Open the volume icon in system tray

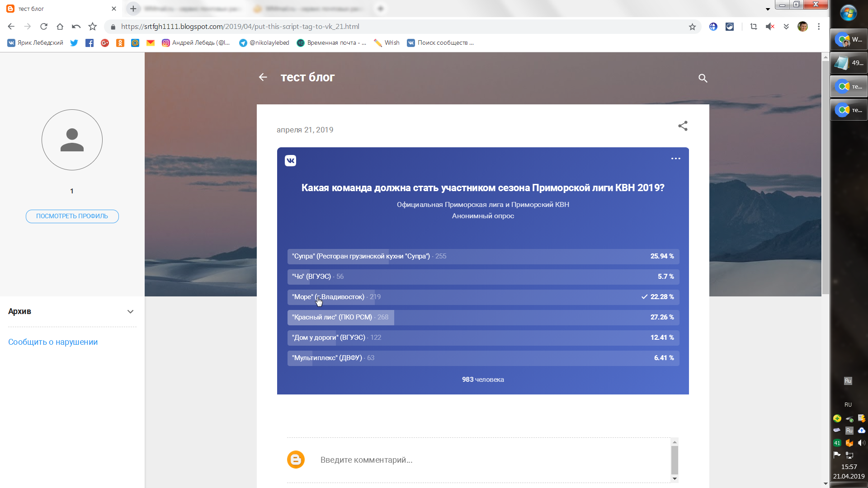tap(862, 443)
